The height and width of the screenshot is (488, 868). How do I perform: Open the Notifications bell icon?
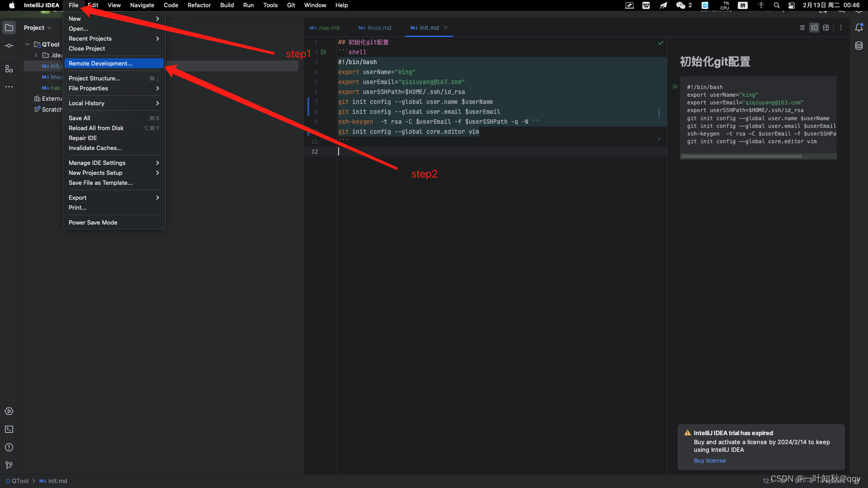pyautogui.click(x=859, y=28)
